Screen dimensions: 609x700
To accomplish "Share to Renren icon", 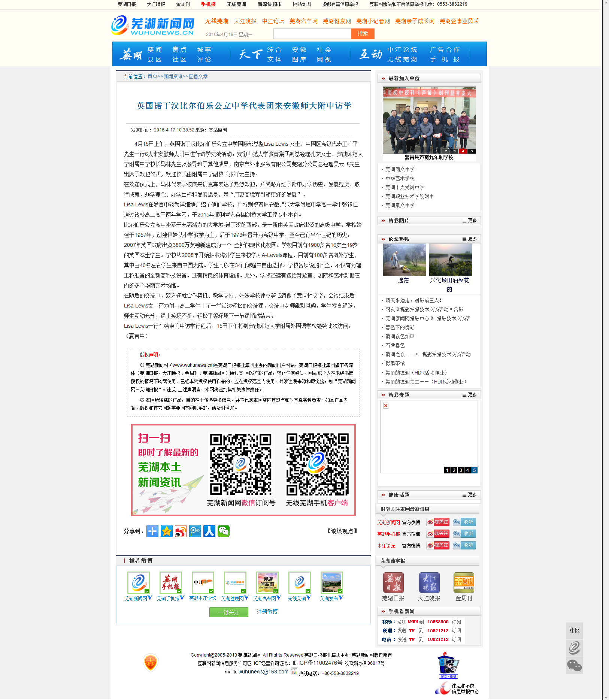I will [209, 531].
